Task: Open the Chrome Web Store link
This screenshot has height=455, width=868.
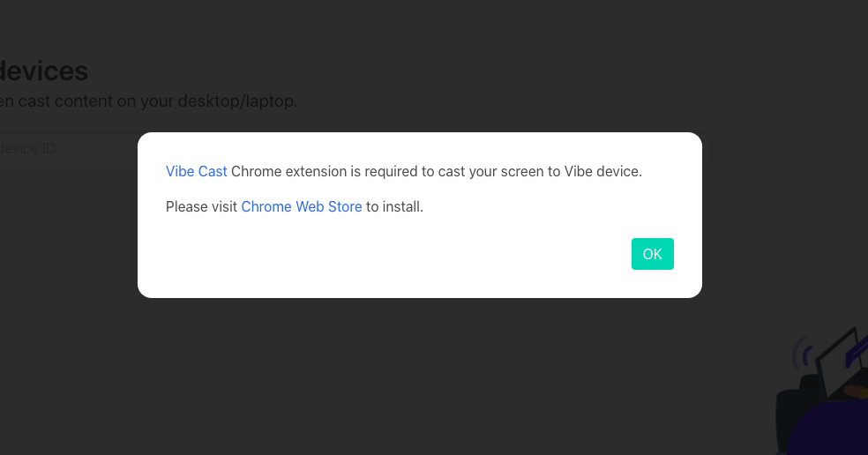Action: 301,206
